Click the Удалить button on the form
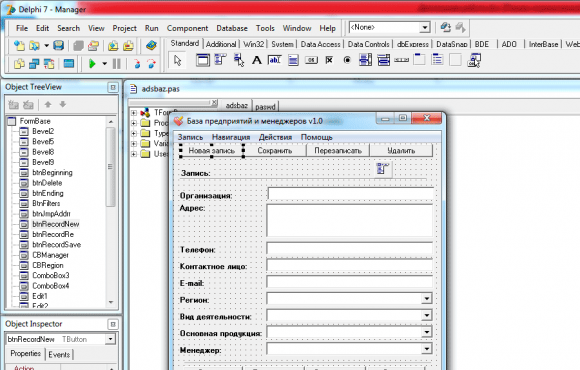 pos(401,151)
